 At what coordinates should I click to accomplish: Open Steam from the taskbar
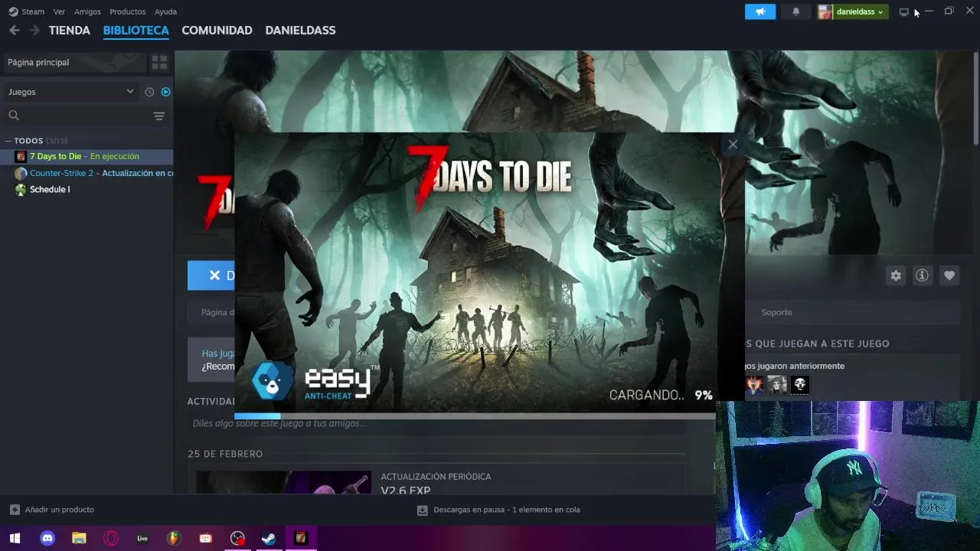coord(269,538)
